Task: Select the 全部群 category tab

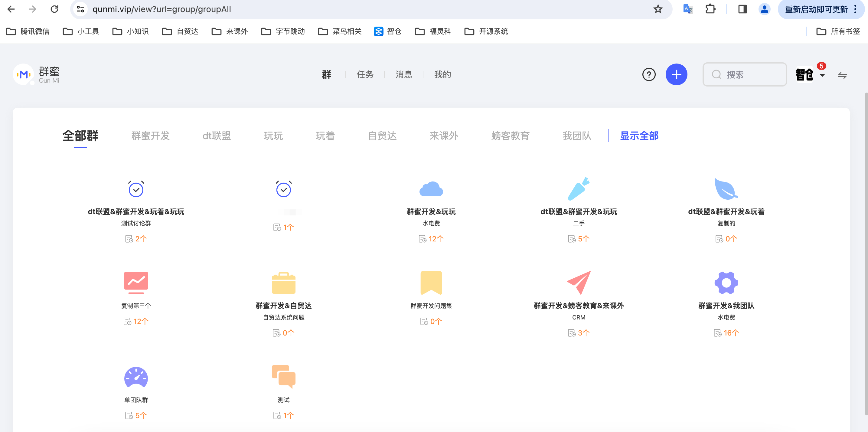Action: 80,136
